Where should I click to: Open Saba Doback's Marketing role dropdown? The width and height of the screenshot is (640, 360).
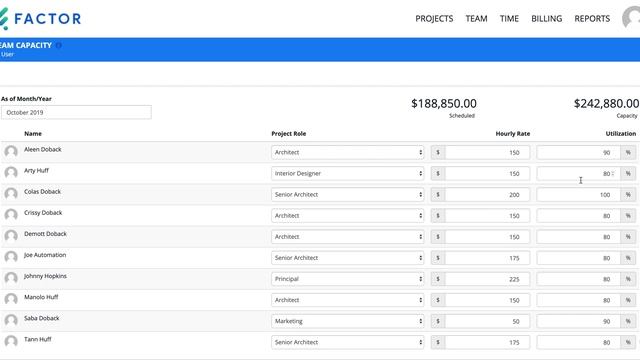pyautogui.click(x=347, y=321)
